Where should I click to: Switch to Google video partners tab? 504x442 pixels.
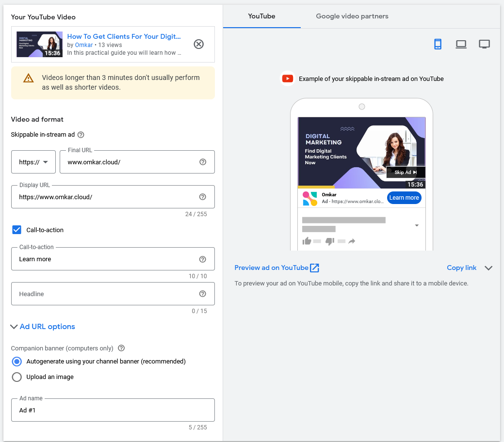[x=352, y=16]
